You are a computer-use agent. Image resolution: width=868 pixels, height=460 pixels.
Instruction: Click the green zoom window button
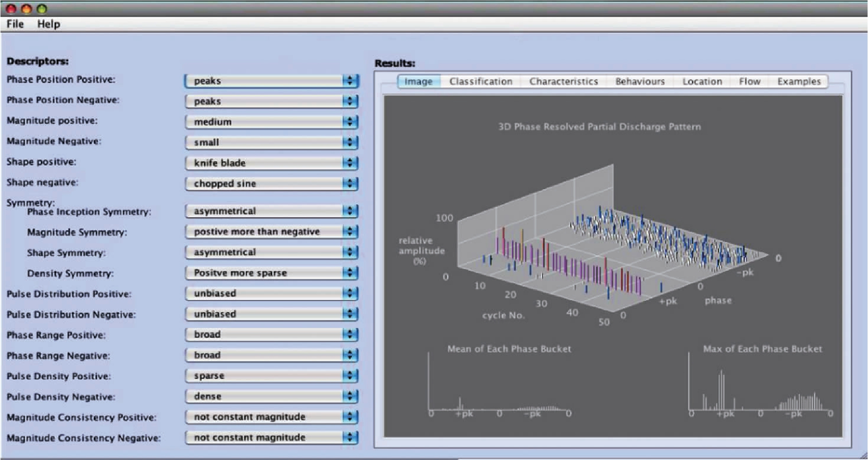point(42,9)
